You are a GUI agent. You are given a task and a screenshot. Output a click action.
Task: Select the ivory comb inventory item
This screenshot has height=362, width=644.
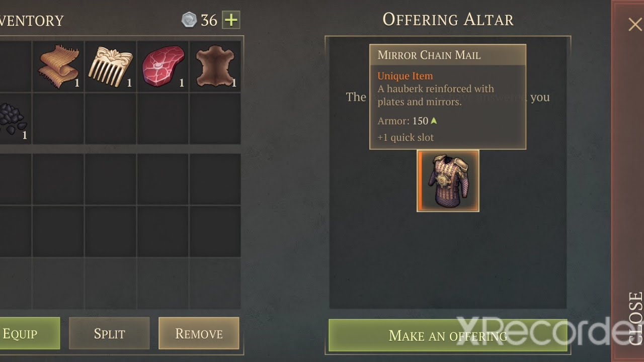111,66
